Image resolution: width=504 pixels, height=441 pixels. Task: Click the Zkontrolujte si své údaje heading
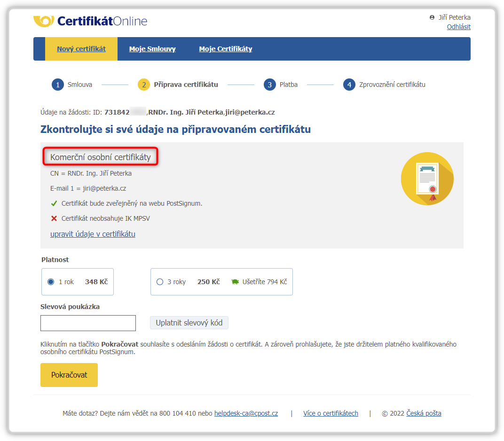click(x=175, y=130)
